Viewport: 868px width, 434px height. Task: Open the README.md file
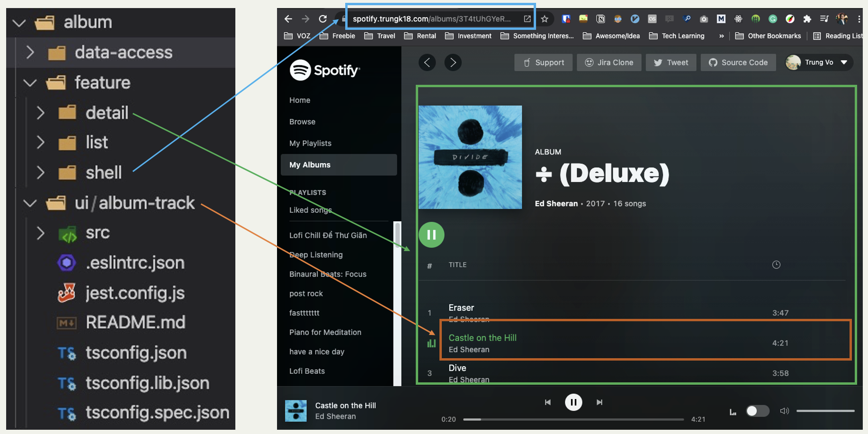coord(121,323)
